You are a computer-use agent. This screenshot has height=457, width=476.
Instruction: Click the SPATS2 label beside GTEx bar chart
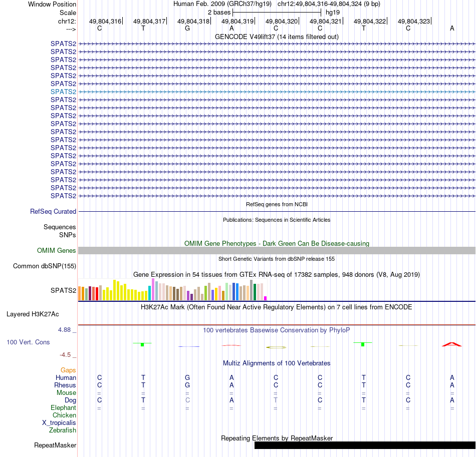click(63, 290)
